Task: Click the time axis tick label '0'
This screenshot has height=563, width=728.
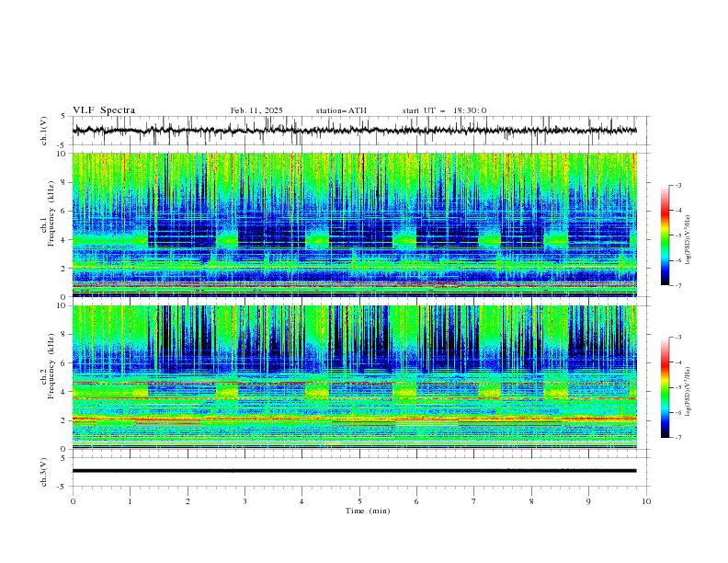Action: click(x=73, y=501)
